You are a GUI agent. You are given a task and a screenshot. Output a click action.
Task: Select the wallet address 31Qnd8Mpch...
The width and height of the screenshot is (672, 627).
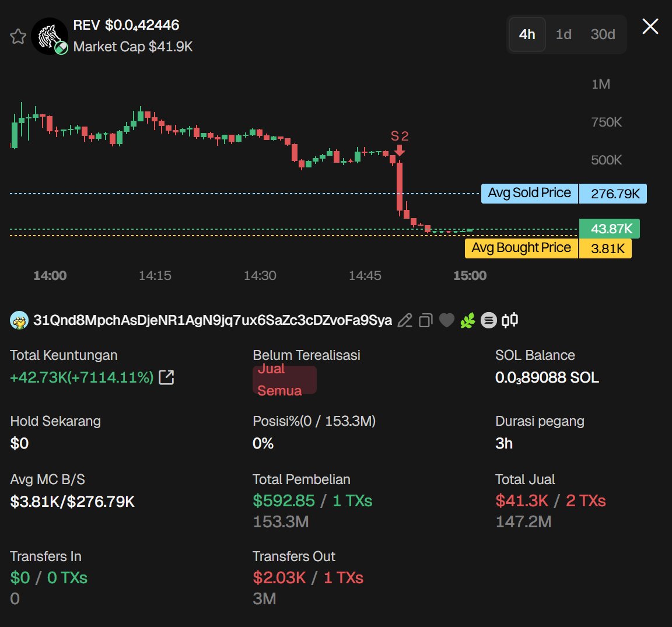212,320
